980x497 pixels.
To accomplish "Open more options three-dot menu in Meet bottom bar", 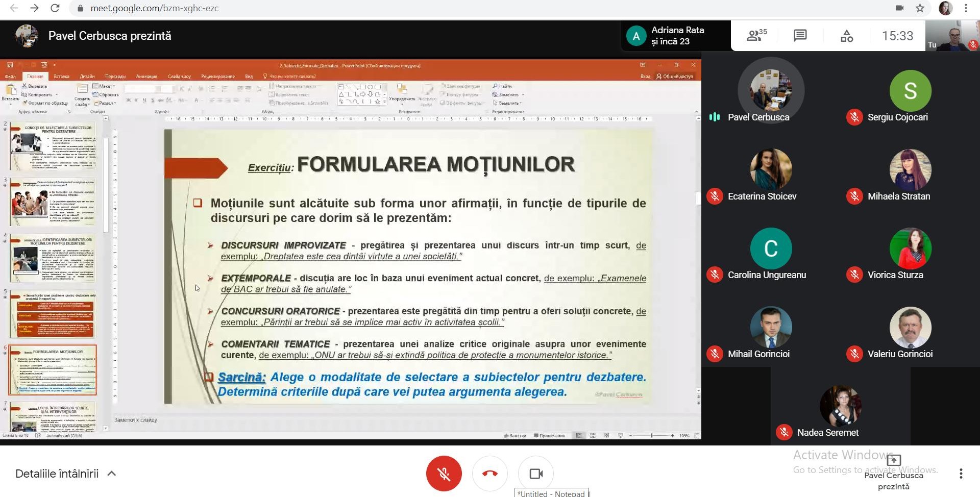I will [x=961, y=474].
